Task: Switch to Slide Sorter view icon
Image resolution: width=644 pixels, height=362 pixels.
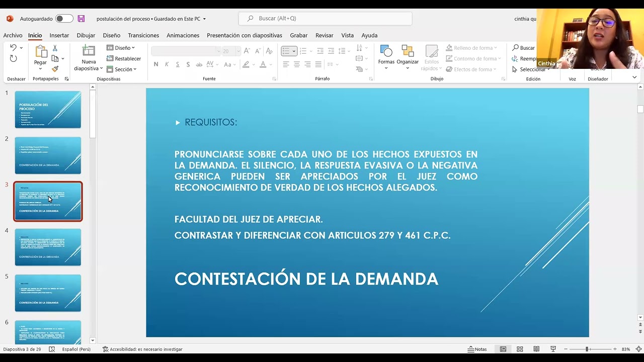Action: (520, 349)
